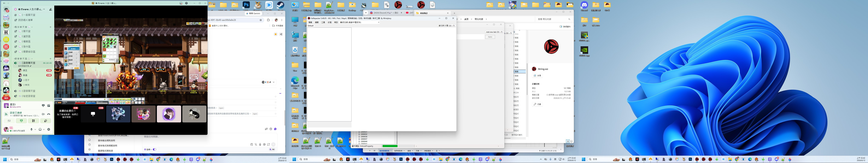The height and width of the screenshot is (163, 868).
Task: Select the Recycle Bin desktop icon
Action: click(x=295, y=52)
